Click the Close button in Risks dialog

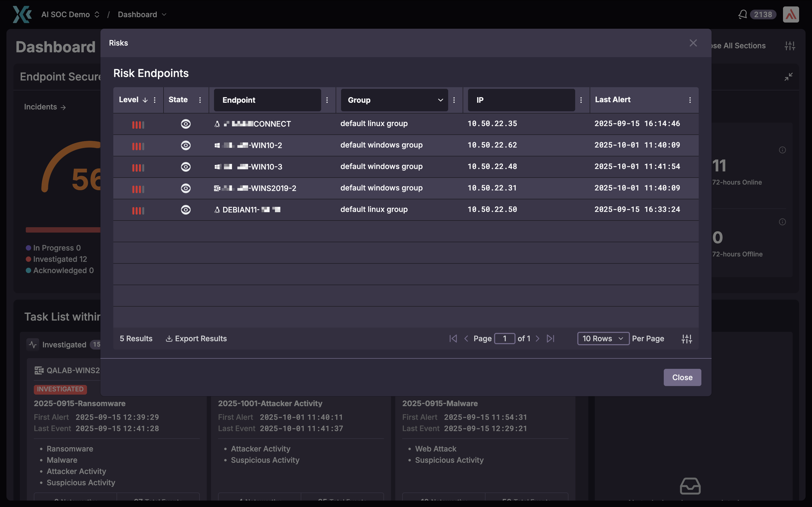[x=682, y=377]
